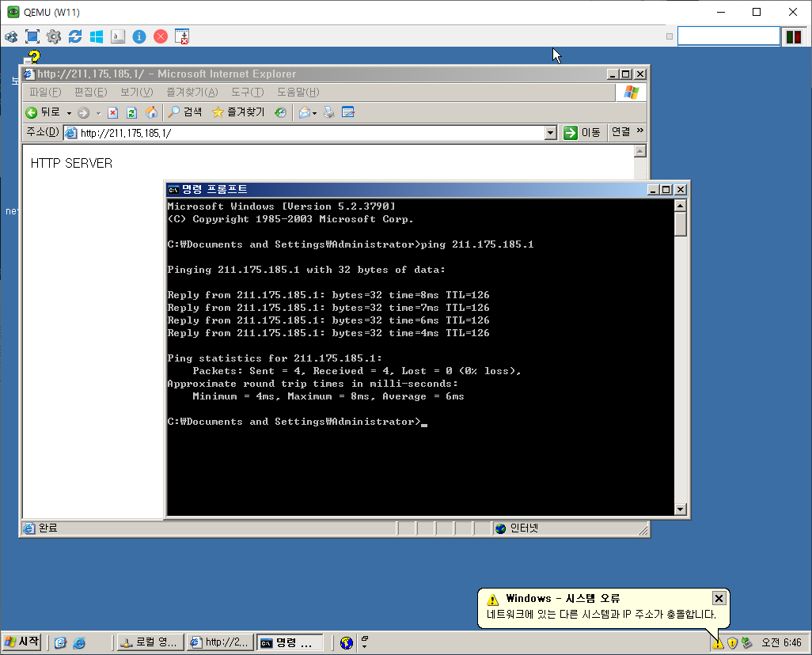
Task: Click the IE edit page icon
Action: (x=348, y=112)
